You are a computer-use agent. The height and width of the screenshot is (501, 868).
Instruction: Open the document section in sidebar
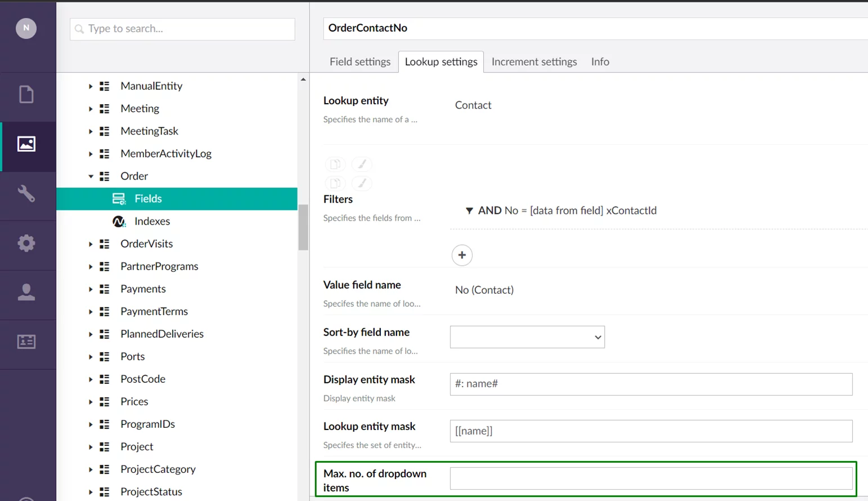point(26,95)
